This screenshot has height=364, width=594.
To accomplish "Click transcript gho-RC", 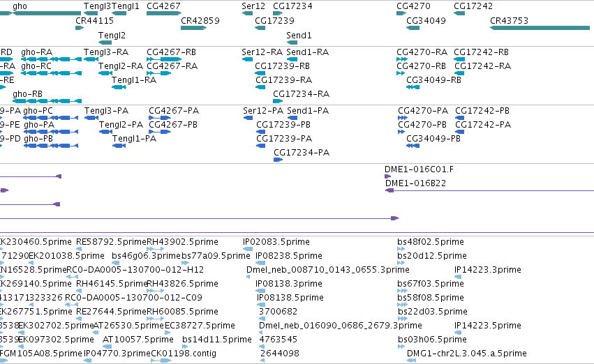I will pyautogui.click(x=36, y=66).
